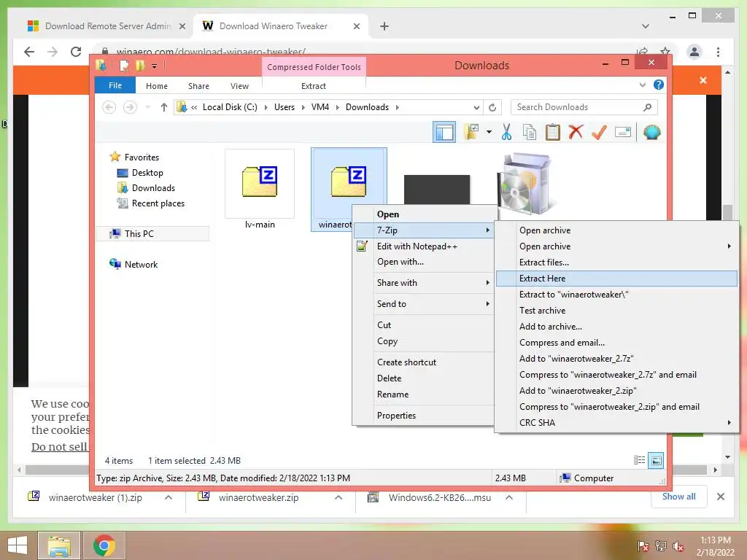
Task: Click Show all downloads in Chrome
Action: click(x=678, y=497)
